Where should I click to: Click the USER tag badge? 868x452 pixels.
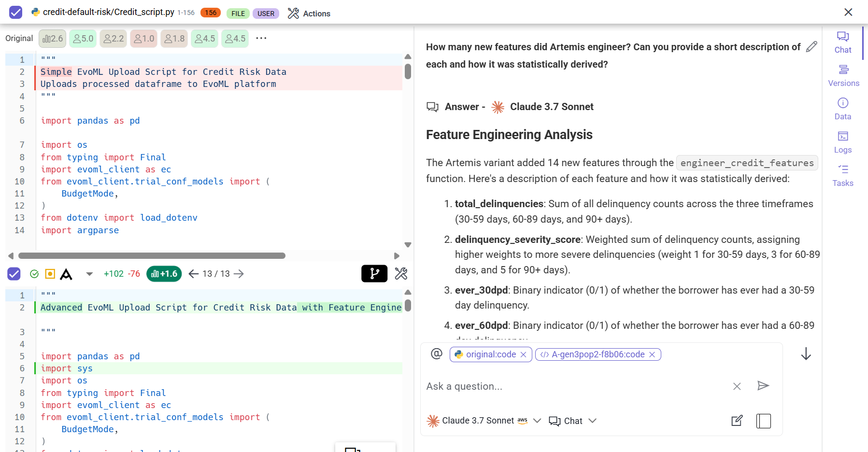point(266,14)
